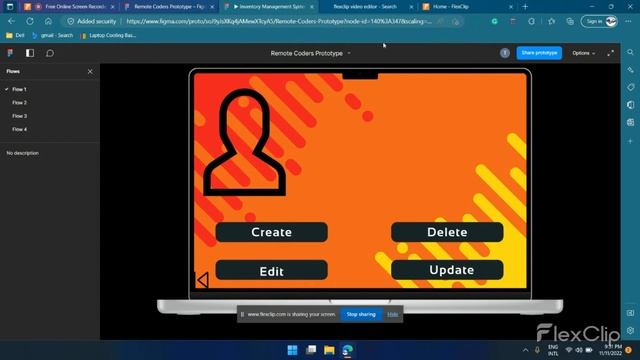This screenshot has width=640, height=360.
Task: Open the gmail - Search bookmark
Action: (53, 36)
